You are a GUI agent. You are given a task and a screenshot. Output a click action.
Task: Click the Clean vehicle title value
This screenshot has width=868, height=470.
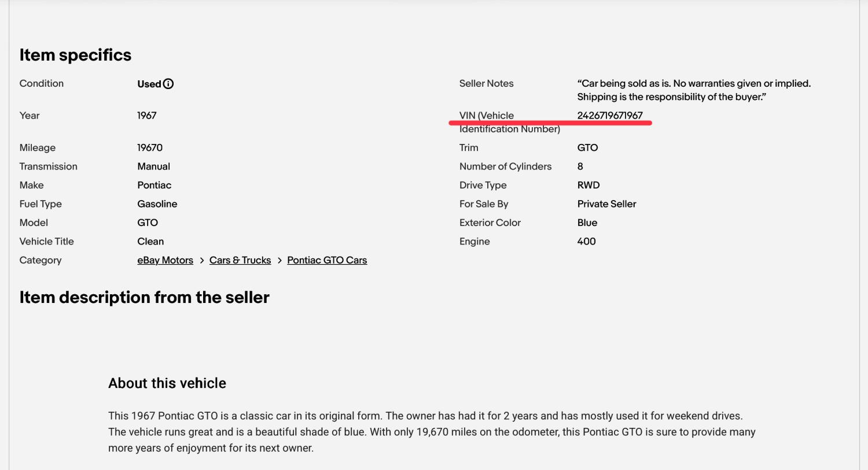[150, 242]
